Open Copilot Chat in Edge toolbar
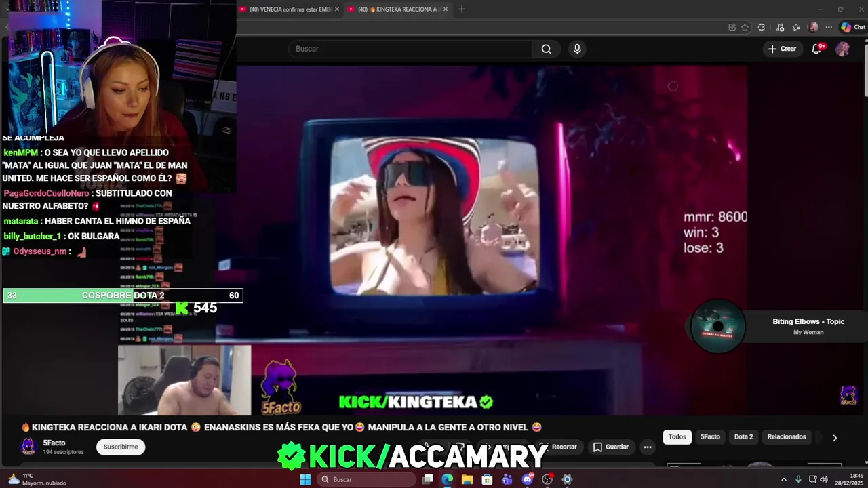Screen dimensions: 868x488 [853, 27]
